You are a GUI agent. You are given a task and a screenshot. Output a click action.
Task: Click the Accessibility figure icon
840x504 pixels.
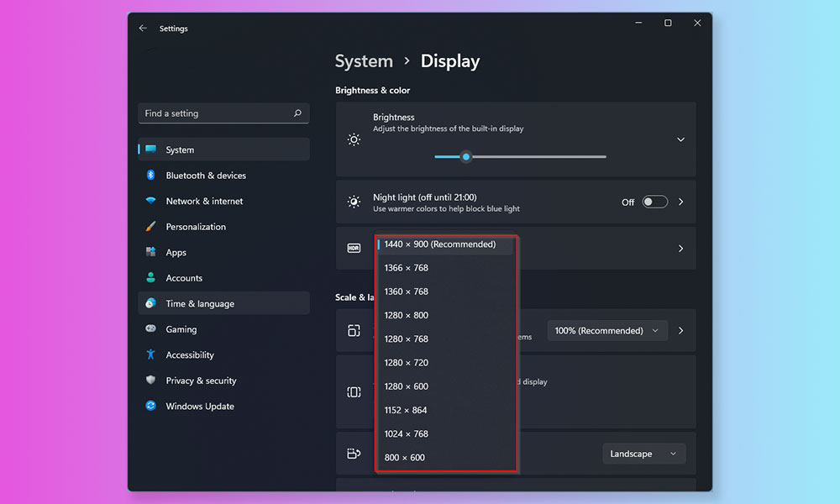point(150,354)
